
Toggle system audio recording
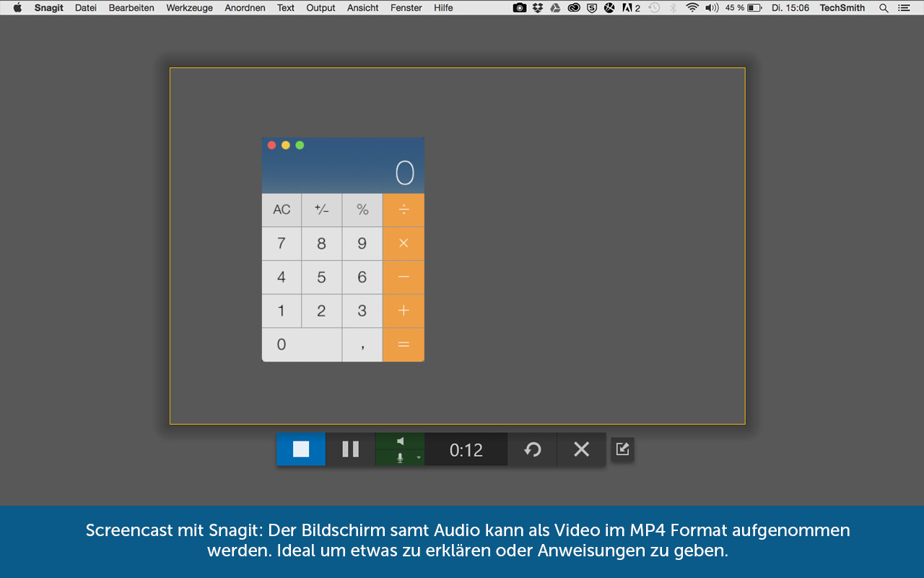(400, 441)
